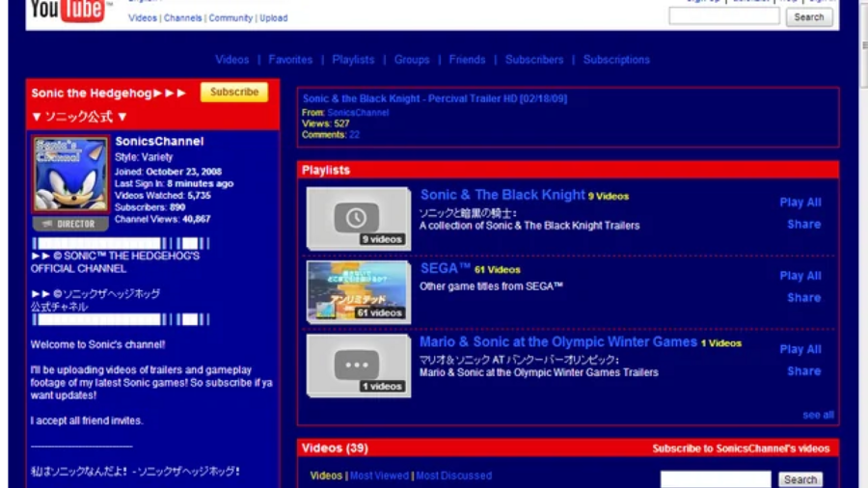The width and height of the screenshot is (868, 488).
Task: Focus channel videos search field
Action: [716, 479]
